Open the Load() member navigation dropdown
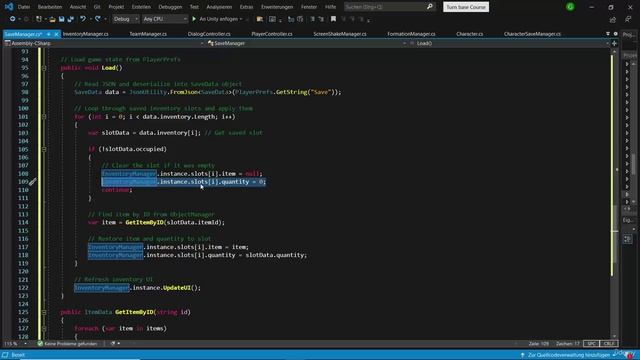 click(509, 43)
